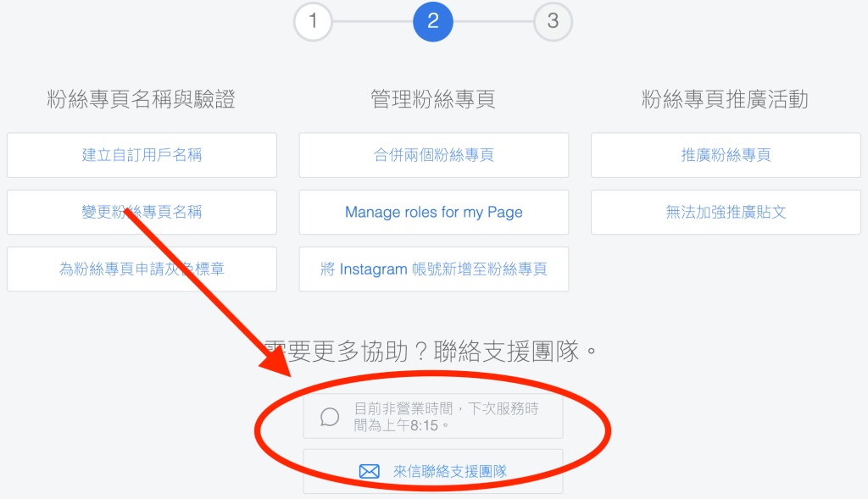Click the 粉絲專頁推廣活動 heading
The width and height of the screenshot is (868, 499).
pos(726,99)
